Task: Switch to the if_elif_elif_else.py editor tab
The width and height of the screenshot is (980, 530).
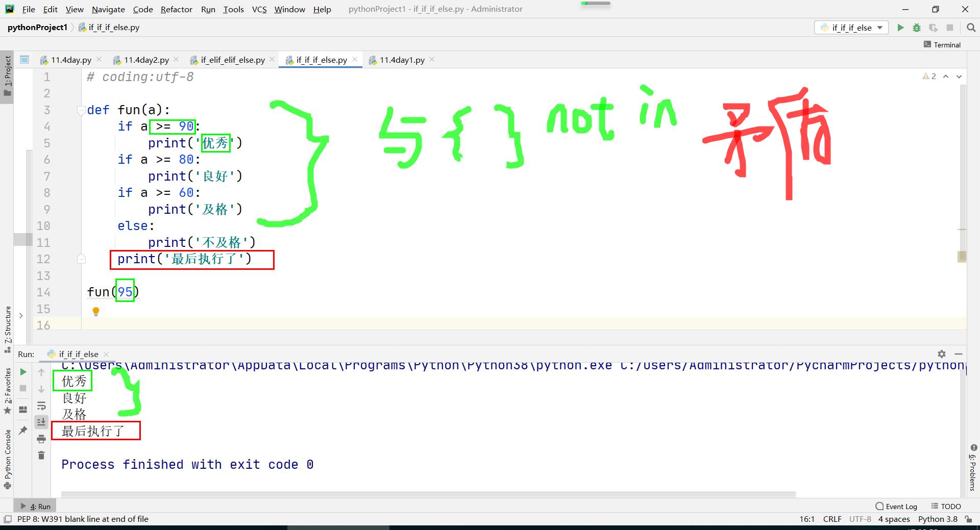Action: coord(233,60)
